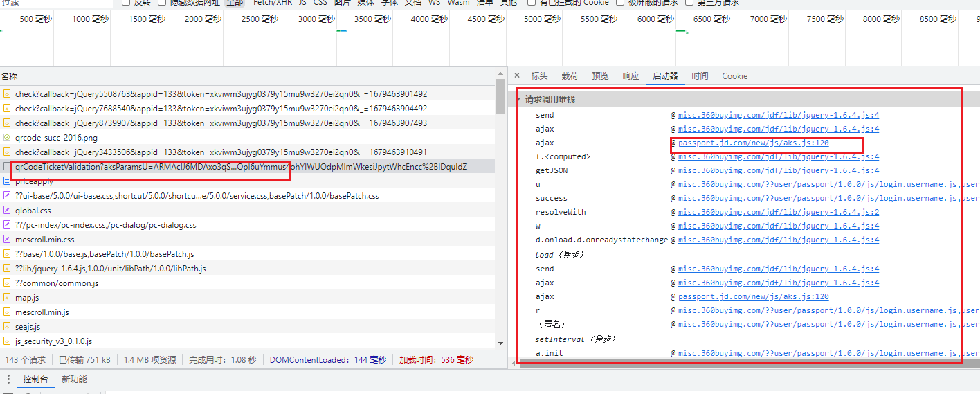Screen dimensions: 980x394
Task: Switch to the 预览 preview tab
Action: [x=600, y=76]
